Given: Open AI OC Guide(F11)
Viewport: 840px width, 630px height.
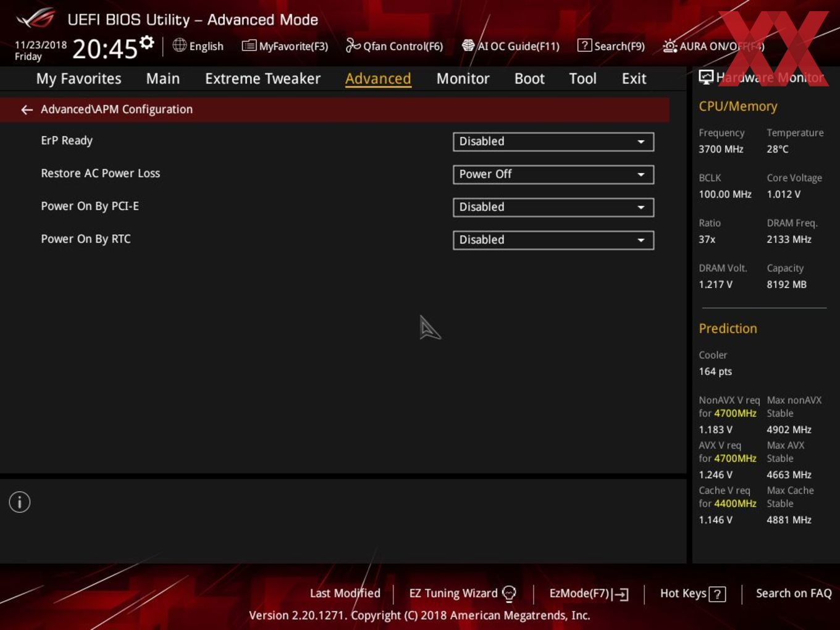Looking at the screenshot, I should 511,46.
